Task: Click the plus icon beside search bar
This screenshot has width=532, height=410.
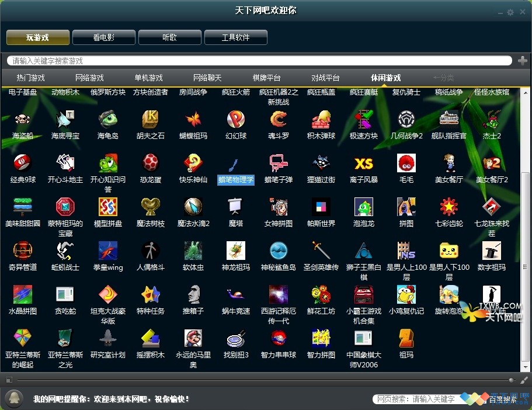Action: [x=522, y=61]
